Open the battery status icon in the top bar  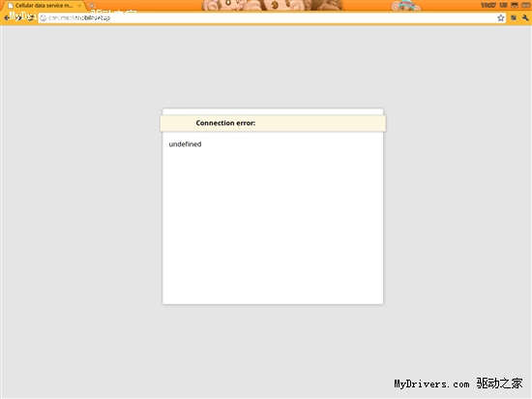pos(525,5)
